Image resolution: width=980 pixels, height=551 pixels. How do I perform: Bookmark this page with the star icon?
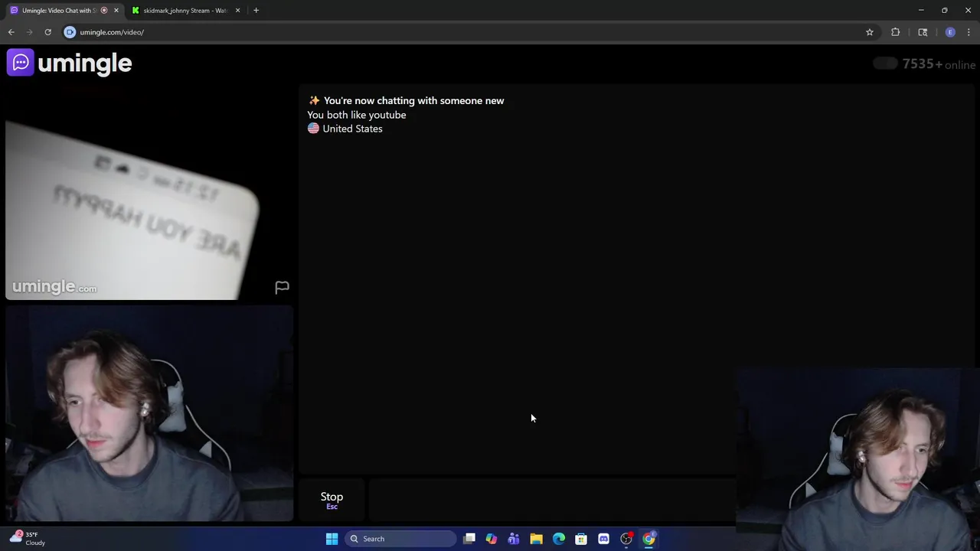870,32
